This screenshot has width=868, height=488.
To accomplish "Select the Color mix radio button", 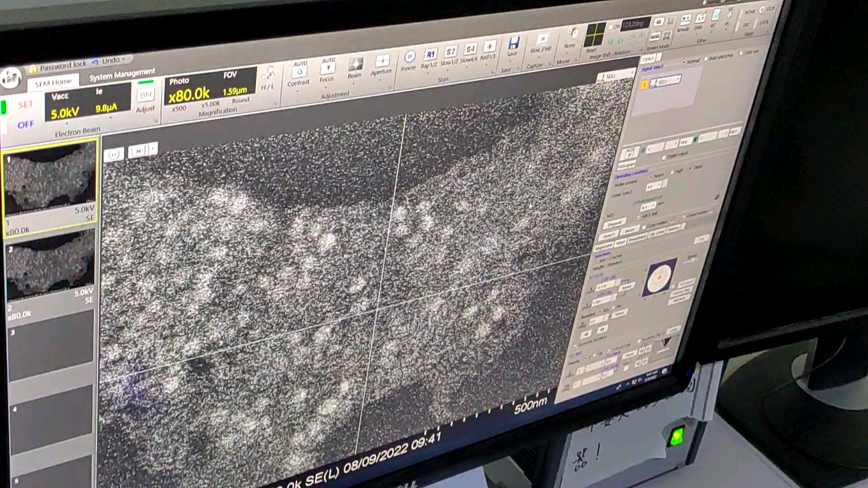I will [x=741, y=53].
